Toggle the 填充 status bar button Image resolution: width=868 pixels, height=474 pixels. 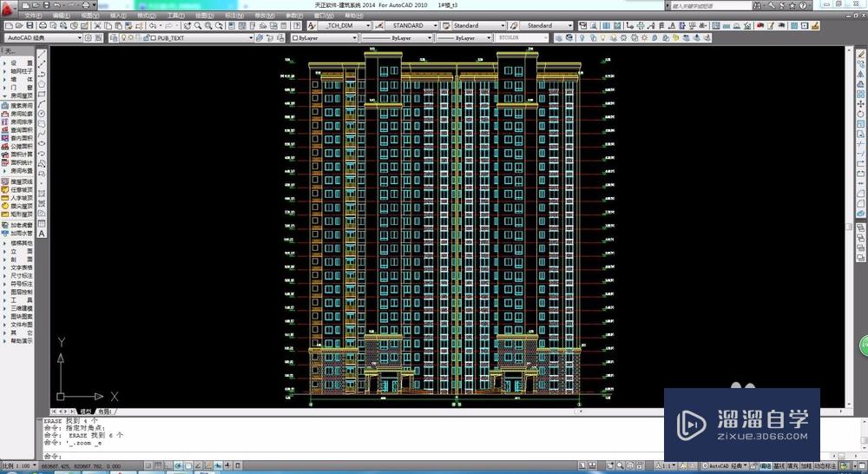[792, 466]
